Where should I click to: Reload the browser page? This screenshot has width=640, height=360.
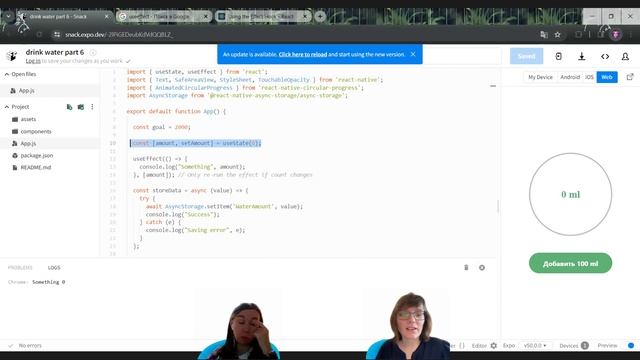[39, 35]
